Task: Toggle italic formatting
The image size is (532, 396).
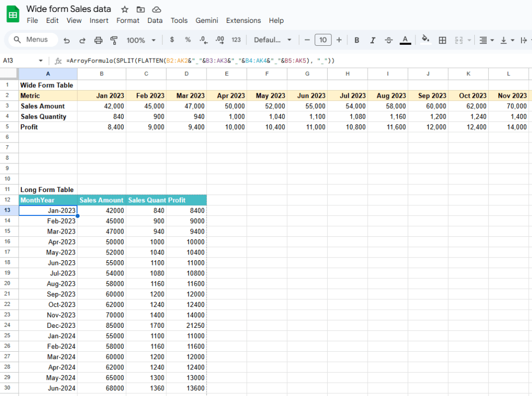Action: [x=372, y=40]
